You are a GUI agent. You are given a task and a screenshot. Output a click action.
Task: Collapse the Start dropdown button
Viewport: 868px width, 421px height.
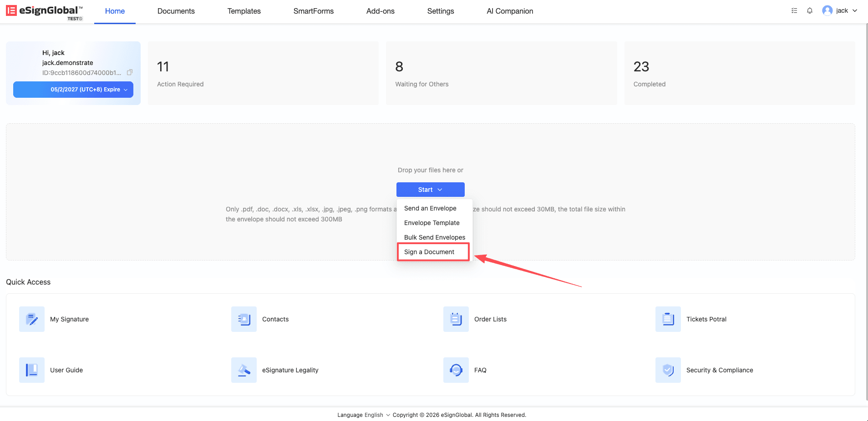pos(431,190)
